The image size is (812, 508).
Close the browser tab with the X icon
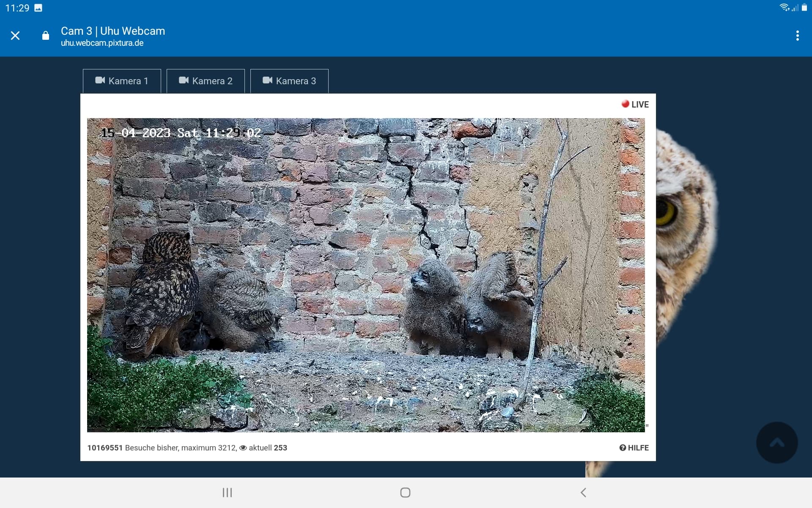point(15,36)
